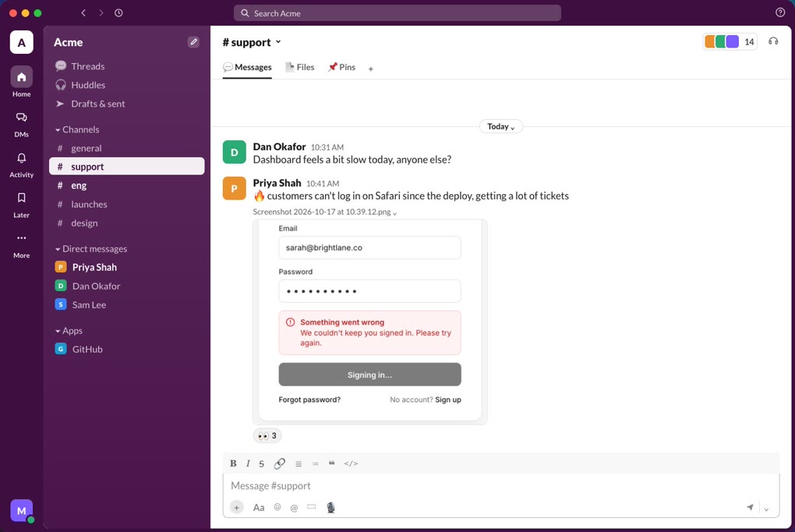Open the screenshot file name dropdown caret
Viewport: 795px width, 532px height.
[x=395, y=213]
